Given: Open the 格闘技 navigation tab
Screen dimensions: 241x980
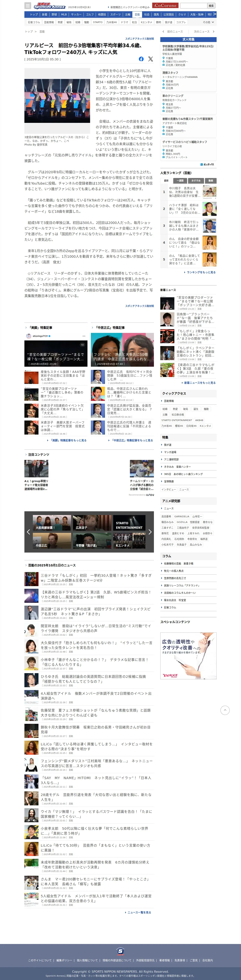Looking at the screenshot, I should coord(102,14).
